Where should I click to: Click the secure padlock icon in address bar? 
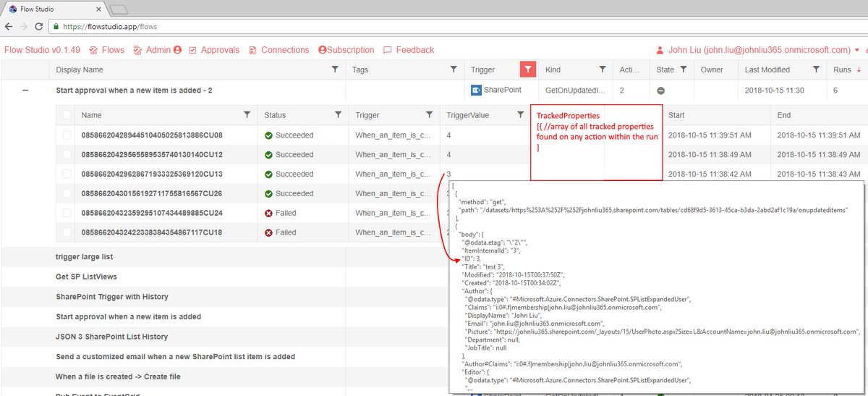[x=56, y=27]
